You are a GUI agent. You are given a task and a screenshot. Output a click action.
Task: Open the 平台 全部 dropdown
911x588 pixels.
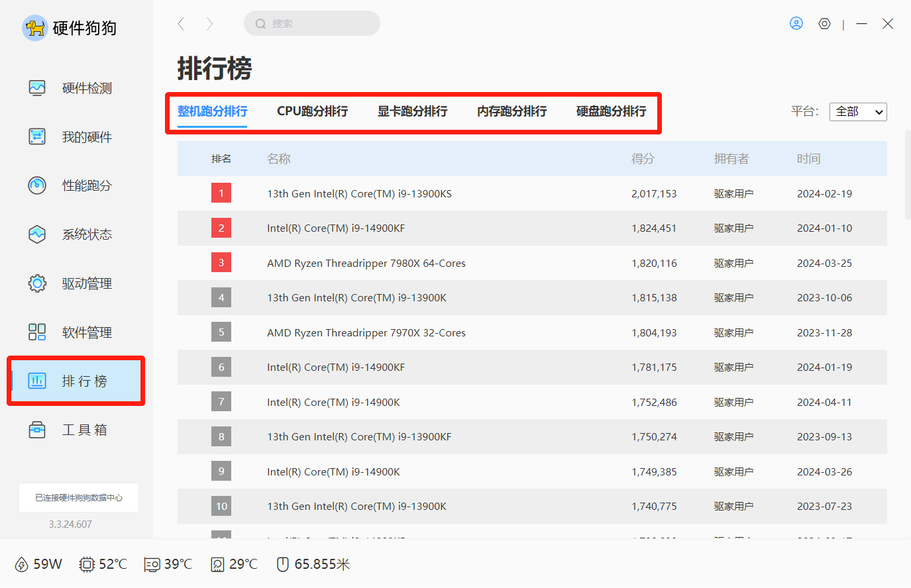pyautogui.click(x=858, y=112)
